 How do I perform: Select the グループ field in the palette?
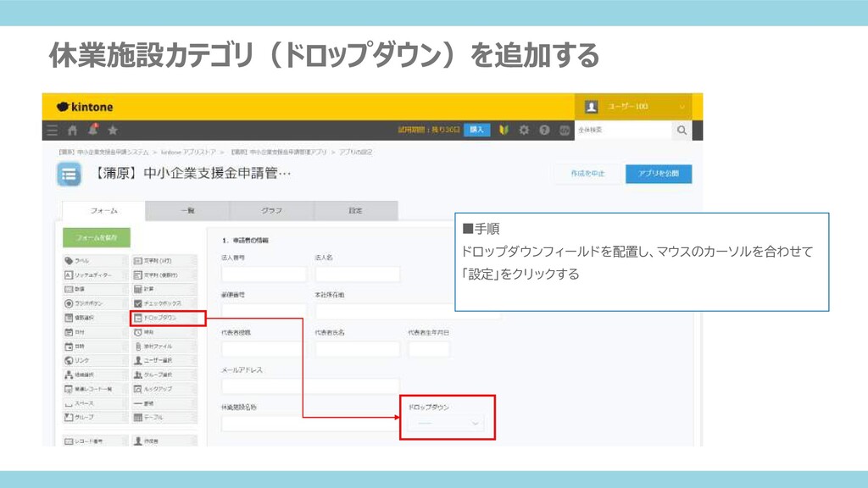tap(95, 417)
